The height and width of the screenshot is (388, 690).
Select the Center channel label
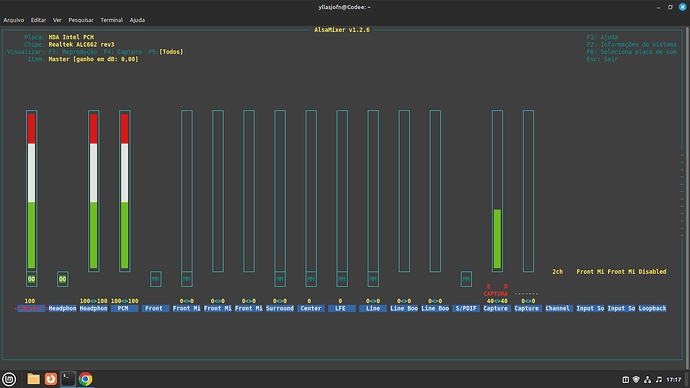311,308
